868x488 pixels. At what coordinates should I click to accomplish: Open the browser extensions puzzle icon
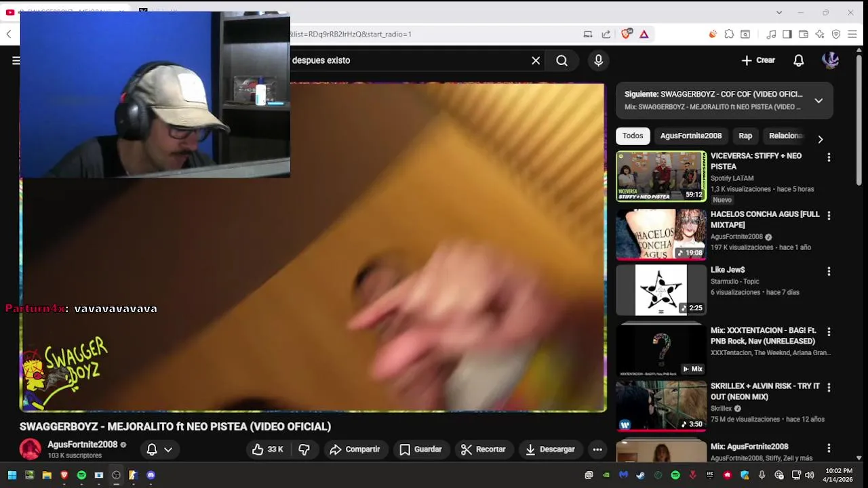pos(729,34)
